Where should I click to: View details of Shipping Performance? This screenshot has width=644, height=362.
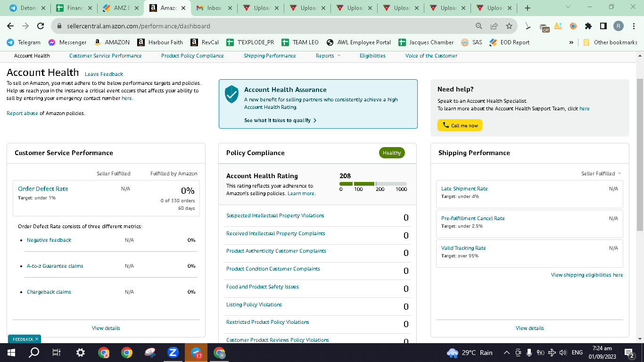pyautogui.click(x=530, y=328)
